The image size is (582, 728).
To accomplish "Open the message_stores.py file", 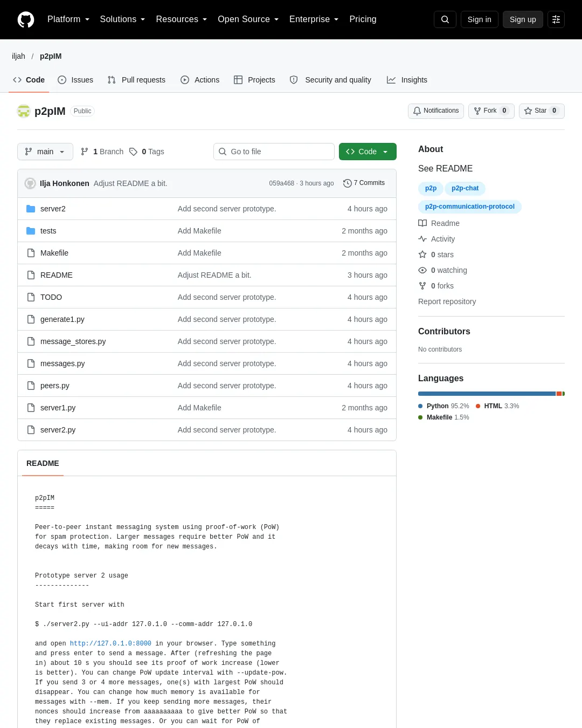I will click(x=73, y=341).
